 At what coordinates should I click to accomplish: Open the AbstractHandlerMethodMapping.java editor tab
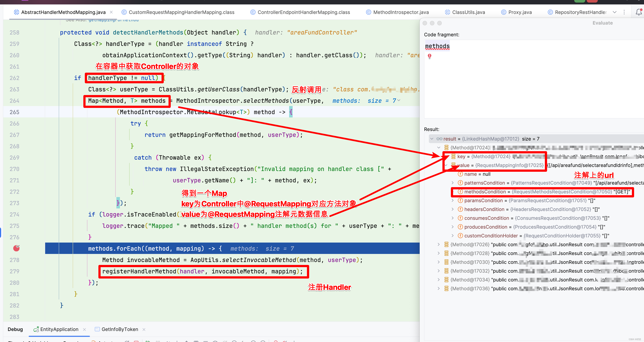tap(63, 12)
